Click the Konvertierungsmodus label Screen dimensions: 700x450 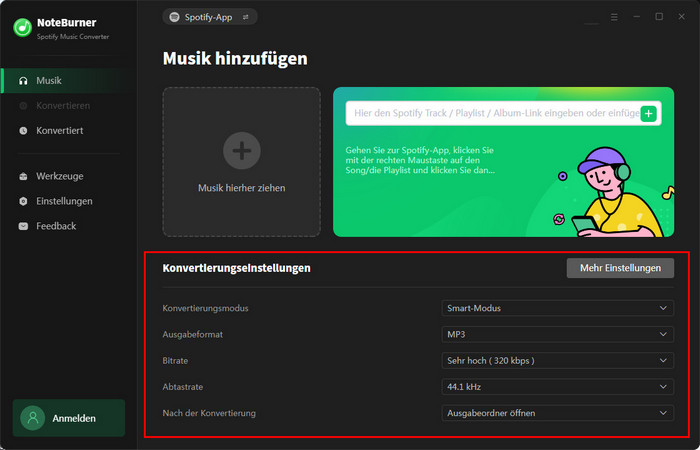[x=205, y=308]
